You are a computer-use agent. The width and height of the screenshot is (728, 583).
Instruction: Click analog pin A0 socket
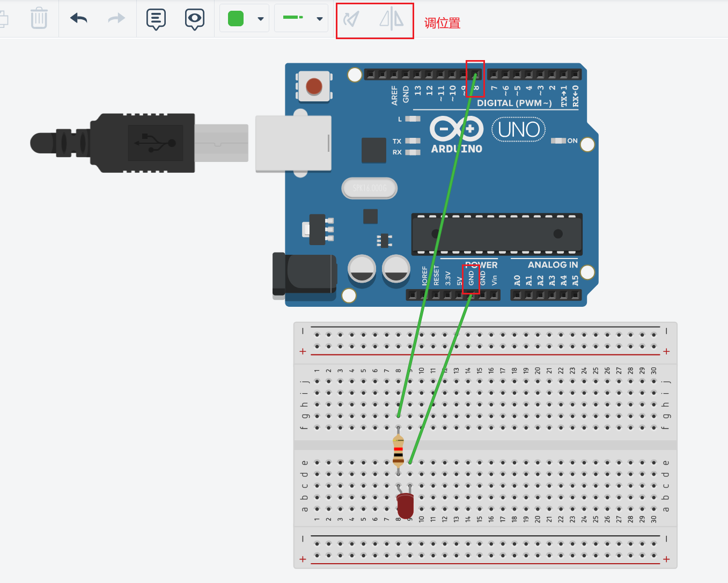point(517,295)
